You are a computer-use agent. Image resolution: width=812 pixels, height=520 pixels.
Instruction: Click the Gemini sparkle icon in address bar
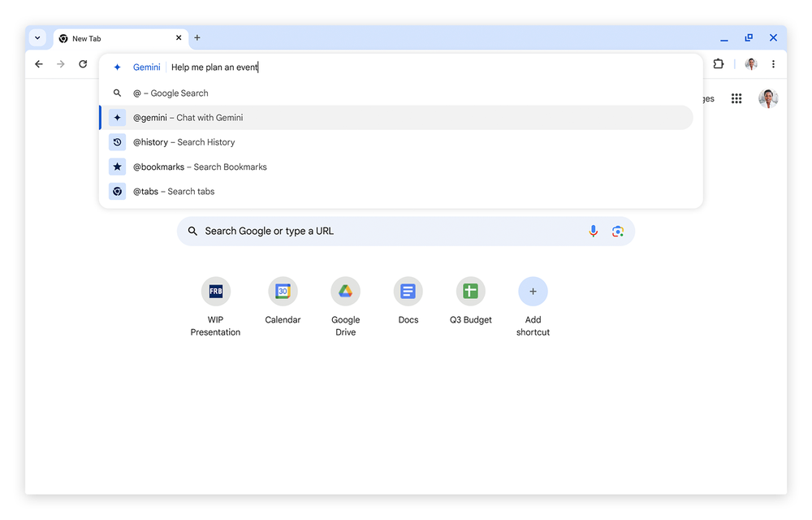coord(118,67)
